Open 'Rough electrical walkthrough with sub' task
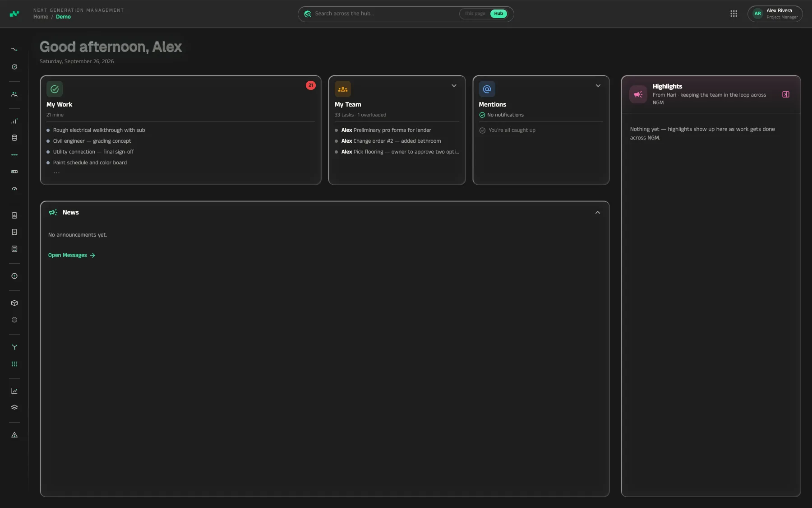The height and width of the screenshot is (508, 812). 99,130
